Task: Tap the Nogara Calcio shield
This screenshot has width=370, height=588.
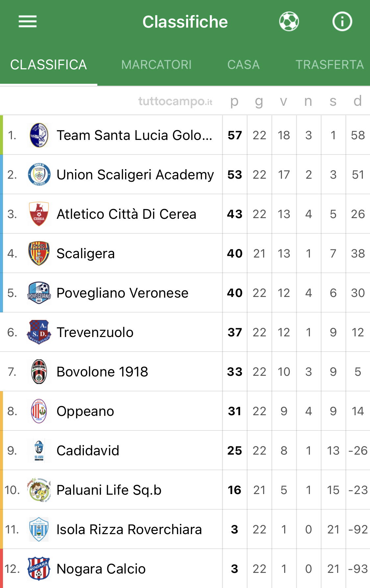Action: point(39,569)
